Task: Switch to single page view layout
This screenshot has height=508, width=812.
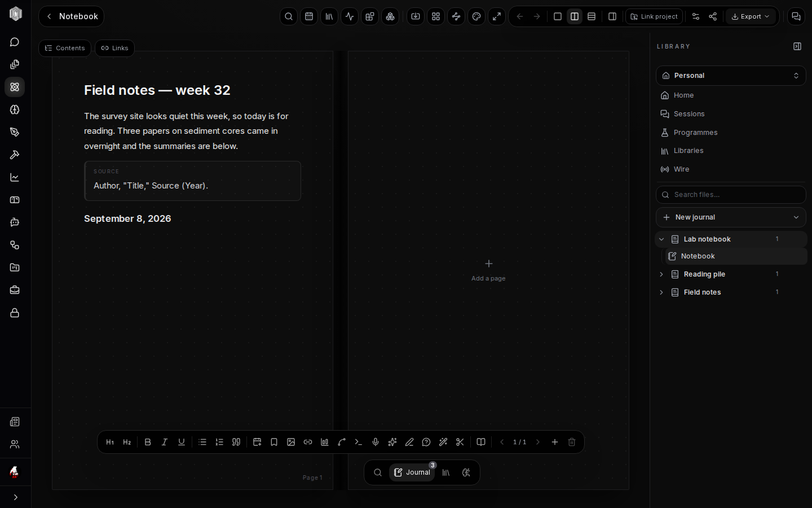Action: (x=558, y=16)
